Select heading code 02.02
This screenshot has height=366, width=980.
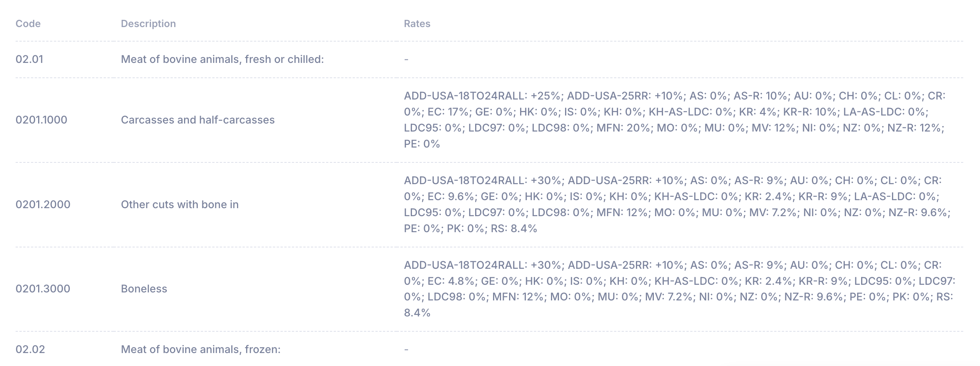[30, 349]
